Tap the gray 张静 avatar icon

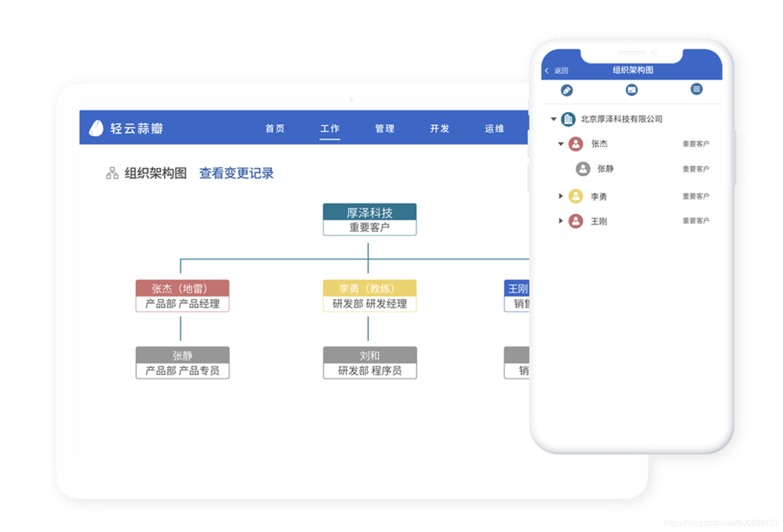pos(583,169)
